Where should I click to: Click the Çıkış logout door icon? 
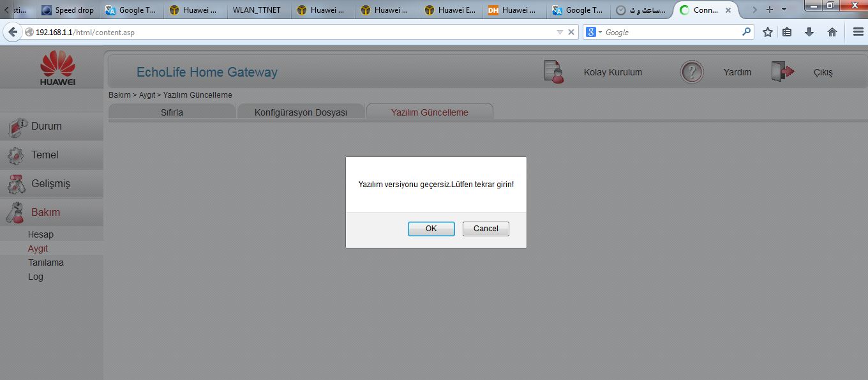[x=782, y=72]
